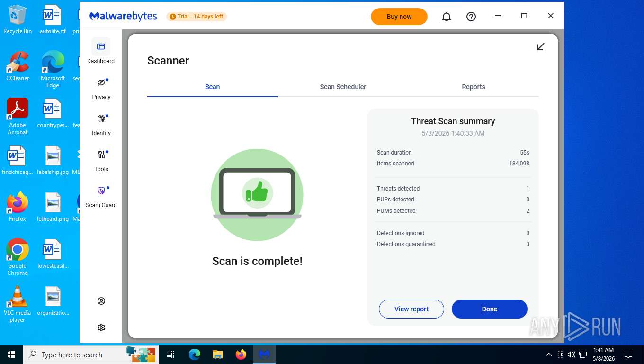Select the lowesteasil... Word document
Image resolution: width=644 pixels, height=364 pixels.
53,255
